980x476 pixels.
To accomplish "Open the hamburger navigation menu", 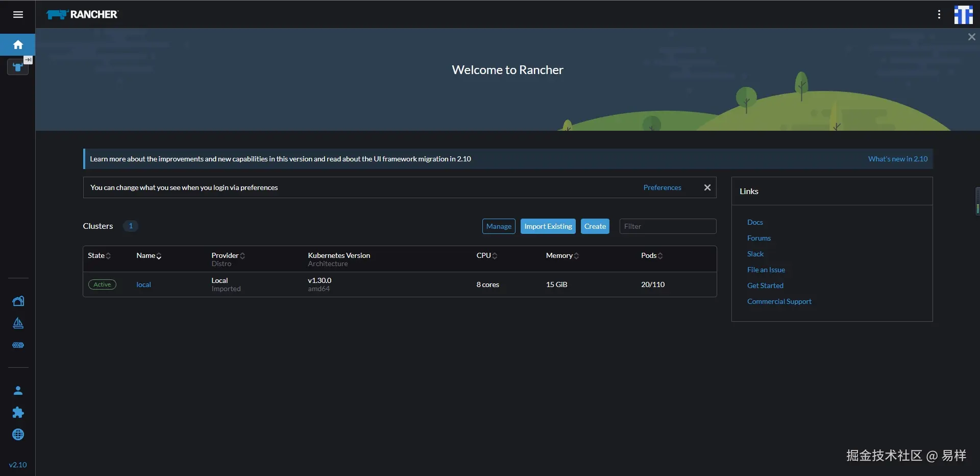I will (x=18, y=14).
